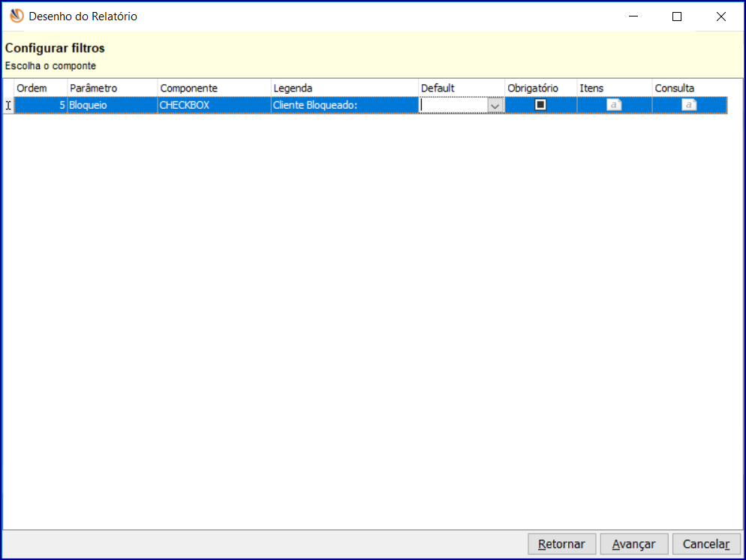746x560 pixels.
Task: Open the Consulta editor icon in the Bloqueio row
Action: (x=689, y=104)
